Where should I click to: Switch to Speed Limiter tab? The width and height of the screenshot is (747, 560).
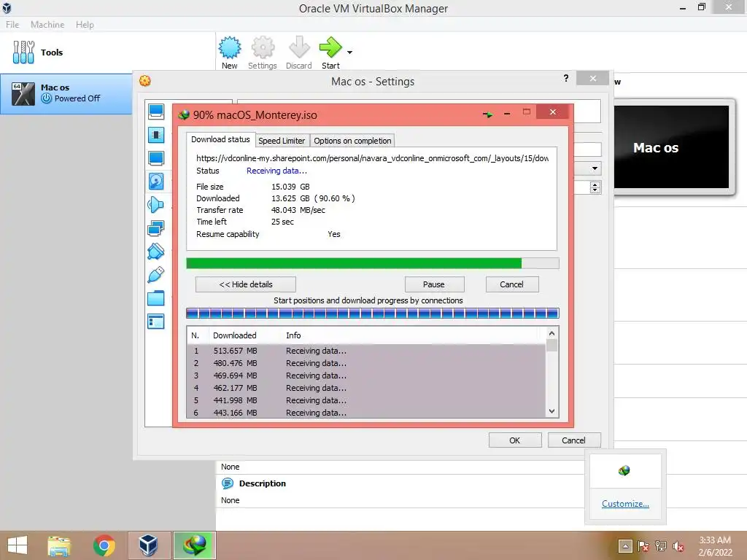282,141
